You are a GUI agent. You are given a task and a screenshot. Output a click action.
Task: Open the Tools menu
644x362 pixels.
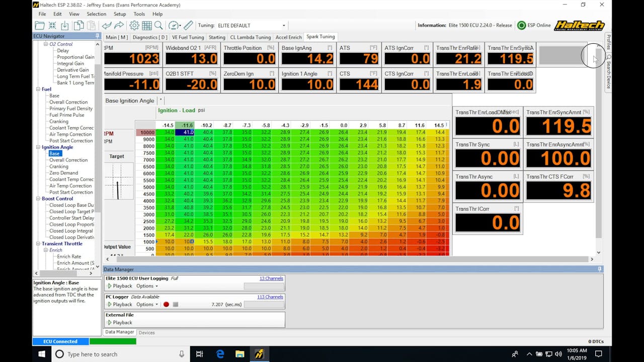point(139,14)
